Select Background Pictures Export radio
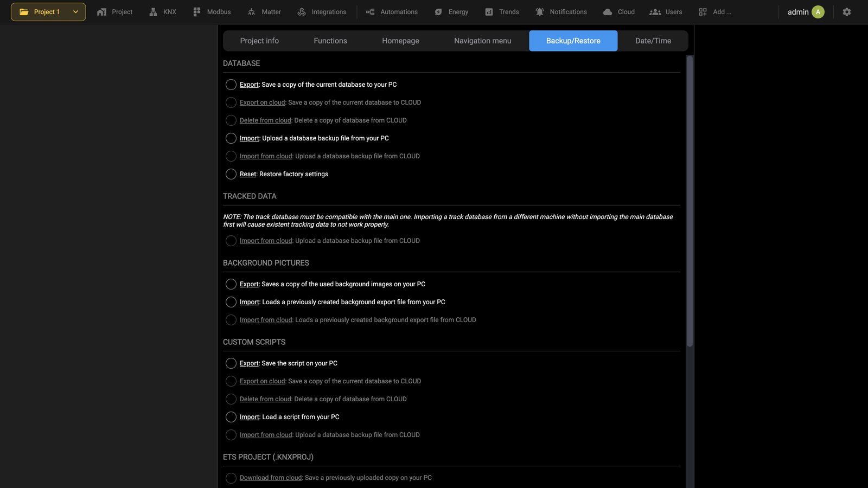 pos(231,284)
